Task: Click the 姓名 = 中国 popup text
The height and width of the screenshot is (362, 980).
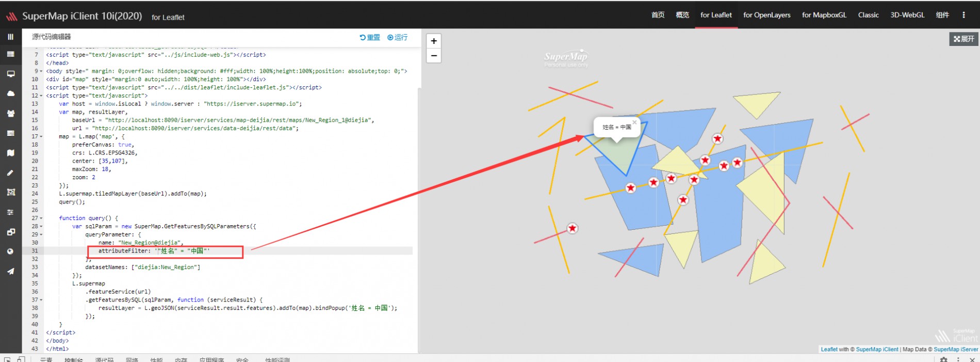Action: click(x=617, y=127)
